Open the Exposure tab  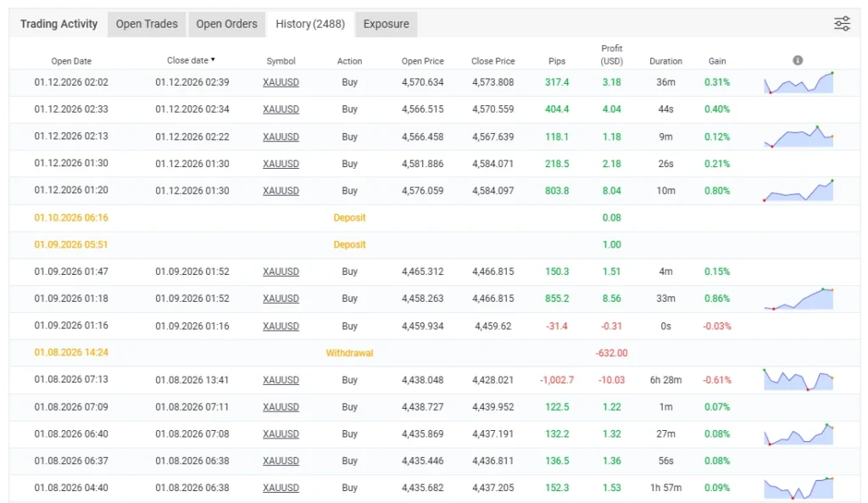[x=386, y=24]
